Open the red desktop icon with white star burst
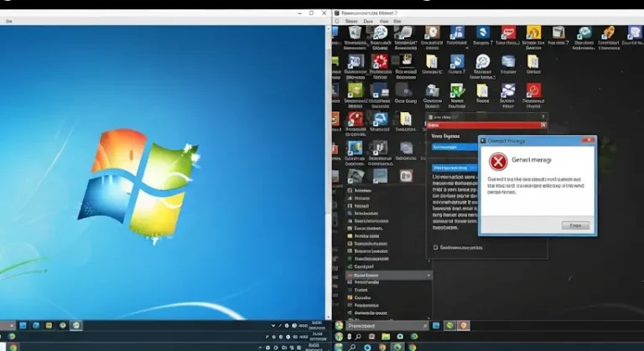 (380, 61)
